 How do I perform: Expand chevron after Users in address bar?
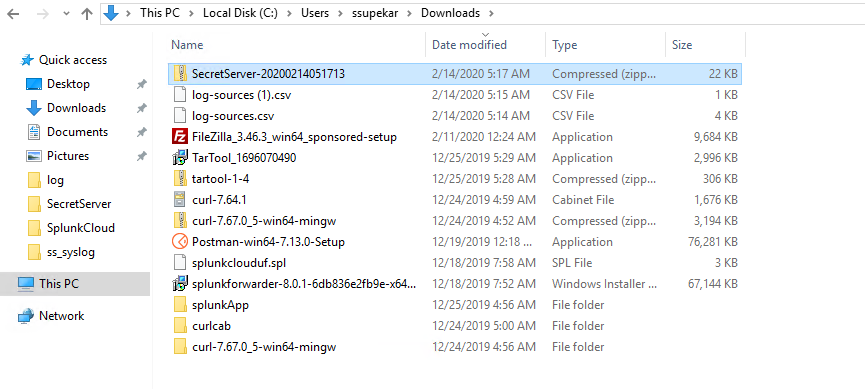pyautogui.click(x=340, y=13)
